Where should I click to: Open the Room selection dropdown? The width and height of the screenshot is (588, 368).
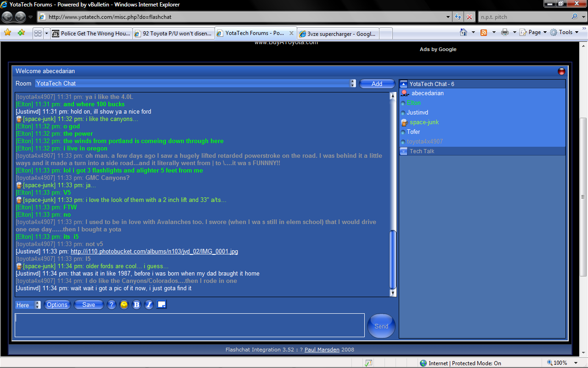pos(353,83)
